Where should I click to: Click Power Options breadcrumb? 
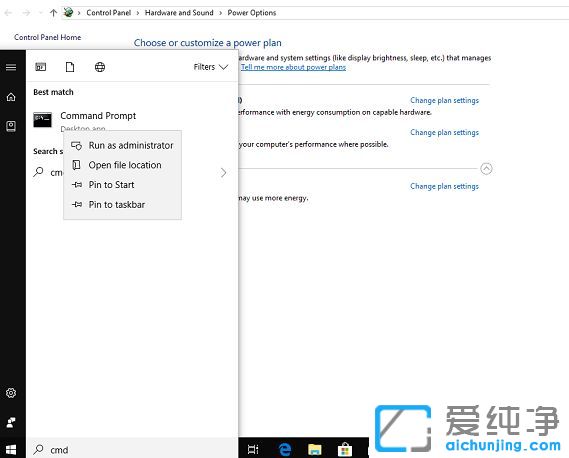click(251, 13)
